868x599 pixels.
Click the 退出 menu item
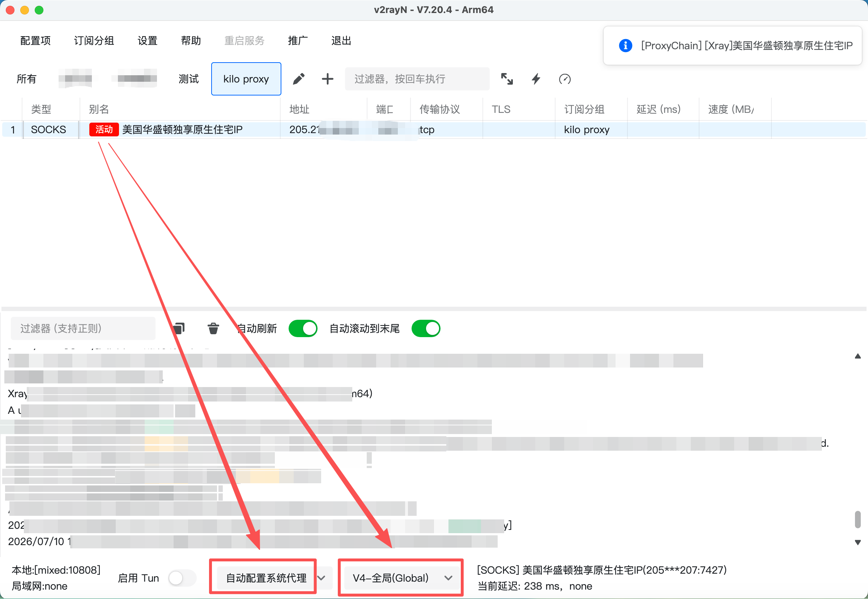coord(341,41)
